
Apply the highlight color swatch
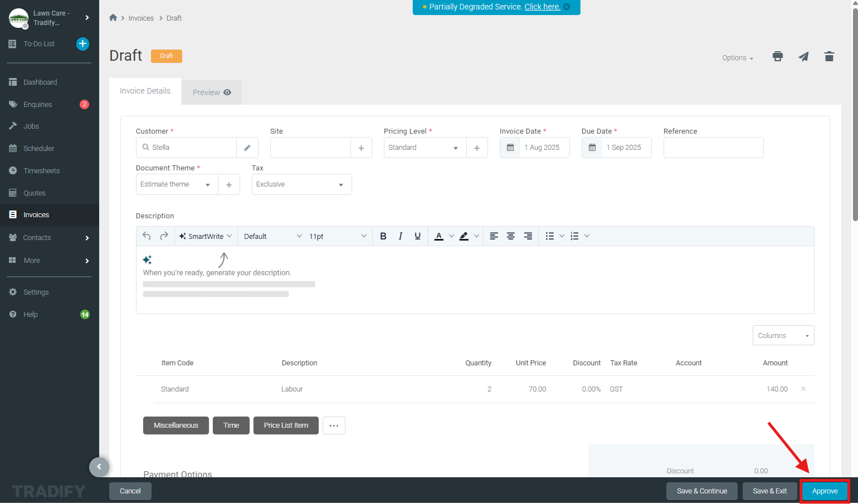(464, 236)
